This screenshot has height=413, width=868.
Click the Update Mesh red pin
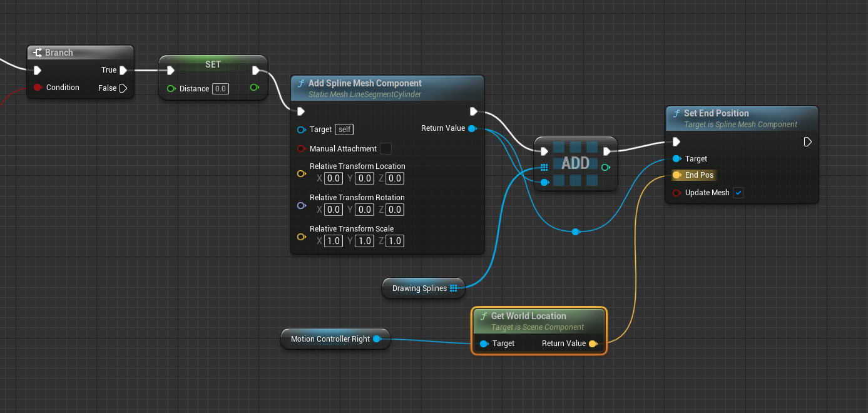677,193
